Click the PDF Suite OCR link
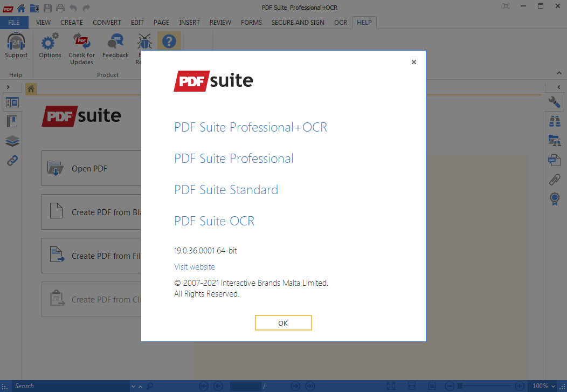 tap(215, 221)
